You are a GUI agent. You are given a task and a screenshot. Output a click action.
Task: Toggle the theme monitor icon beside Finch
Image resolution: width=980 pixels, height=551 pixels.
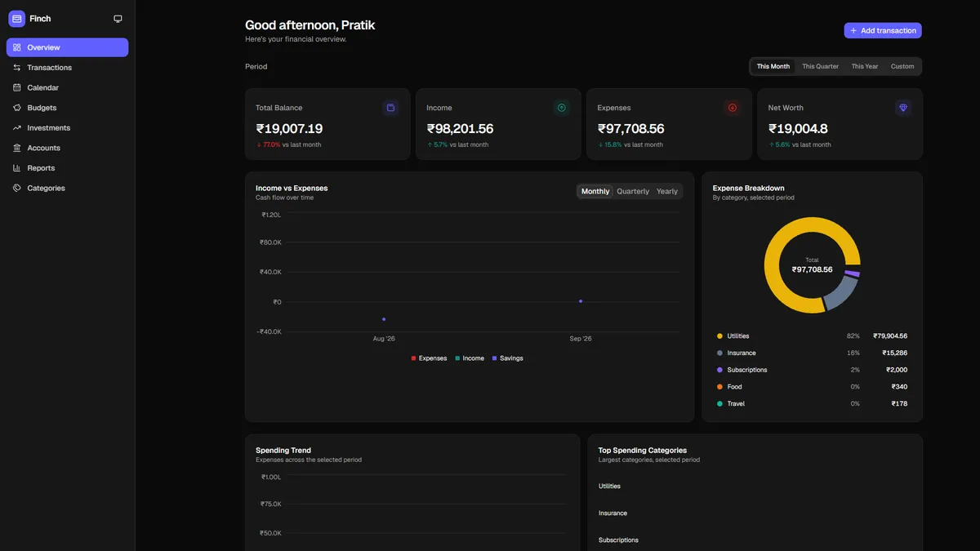pyautogui.click(x=118, y=19)
